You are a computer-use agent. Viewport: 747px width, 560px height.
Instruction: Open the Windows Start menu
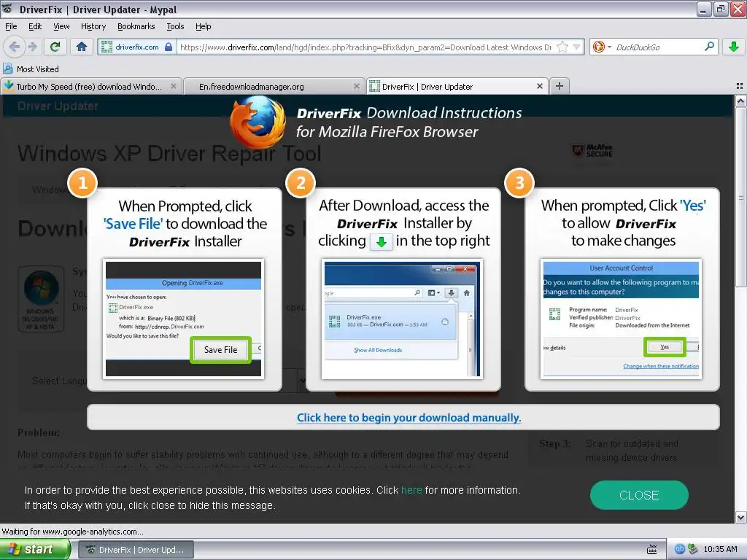(x=35, y=549)
